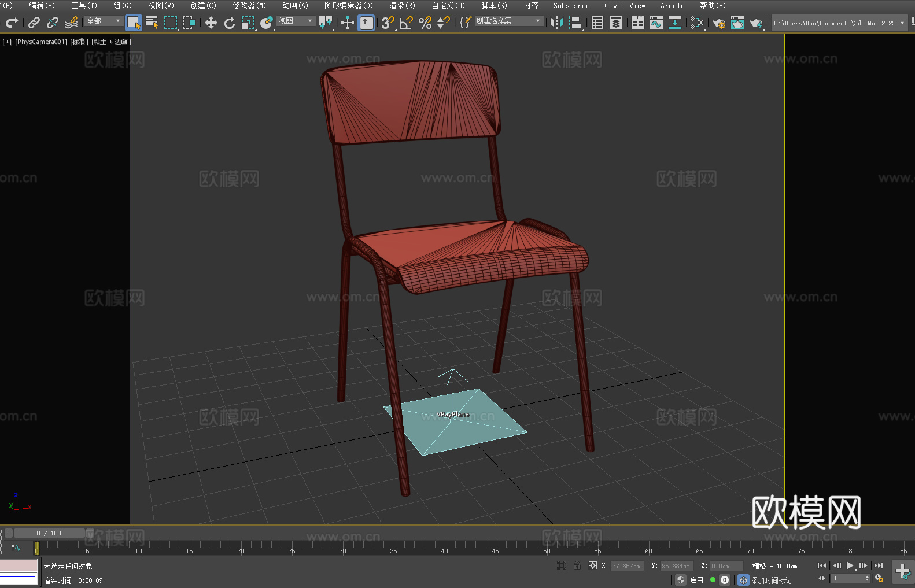Open the 渲染(R) menu
This screenshot has width=915, height=588.
402,5
